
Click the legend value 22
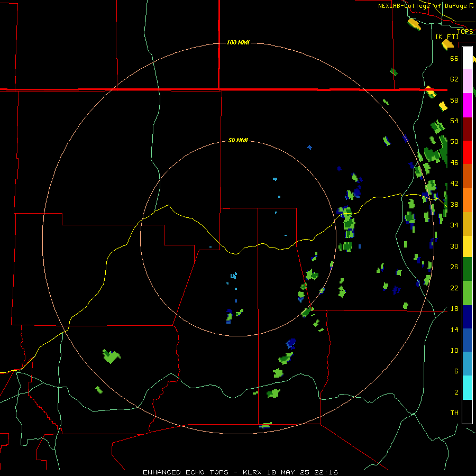pos(454,288)
